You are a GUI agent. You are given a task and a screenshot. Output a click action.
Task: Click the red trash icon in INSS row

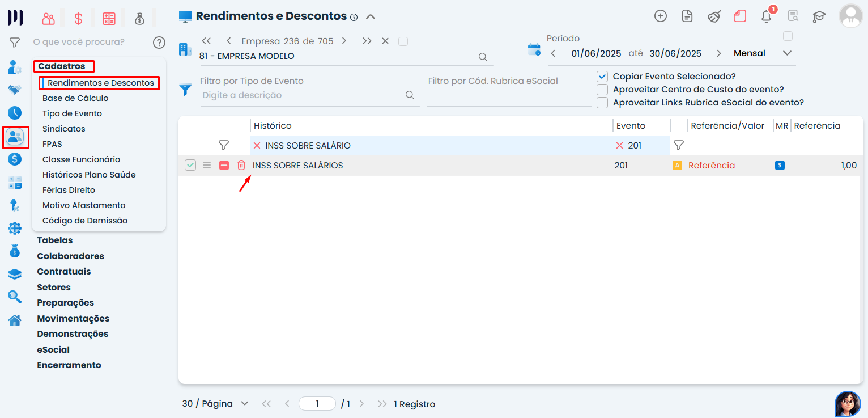(241, 166)
